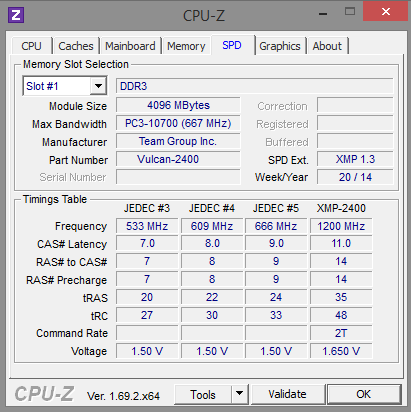This screenshot has height=413, width=414.
Task: Click the 11.0 CAS# Latency XMP cell
Action: coord(341,244)
